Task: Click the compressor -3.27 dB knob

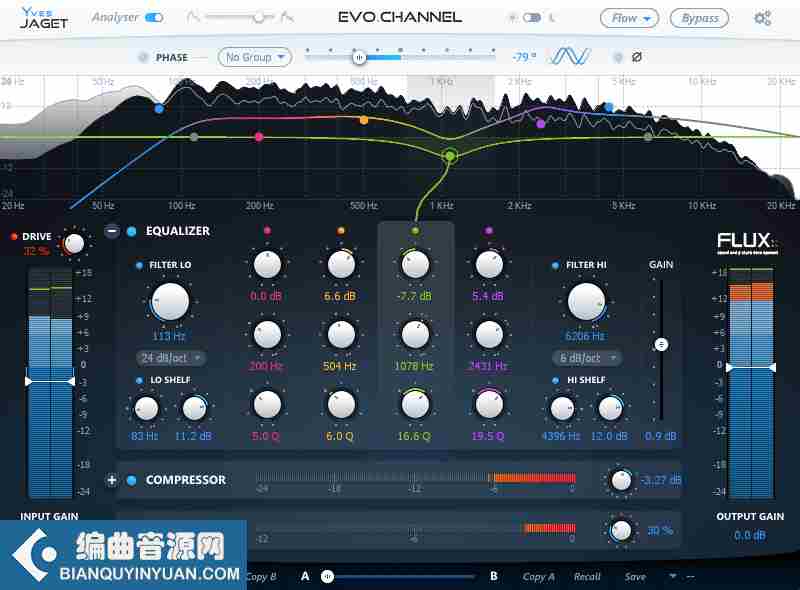Action: point(621,480)
